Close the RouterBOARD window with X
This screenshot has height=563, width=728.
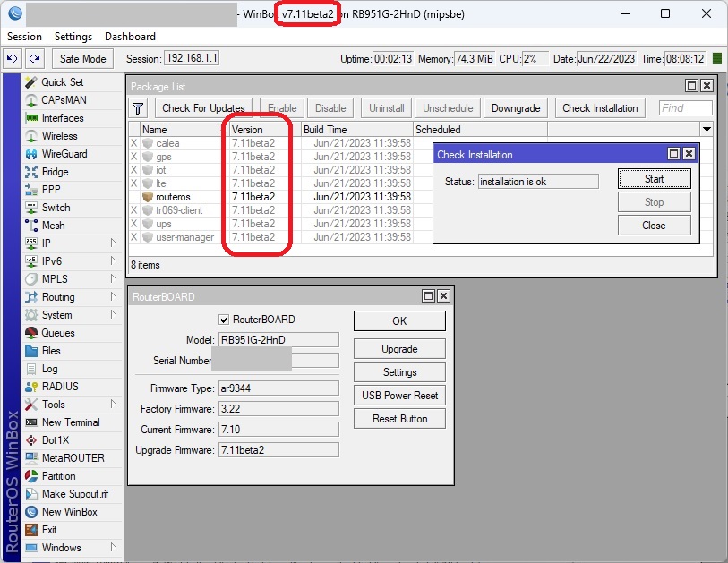click(444, 295)
